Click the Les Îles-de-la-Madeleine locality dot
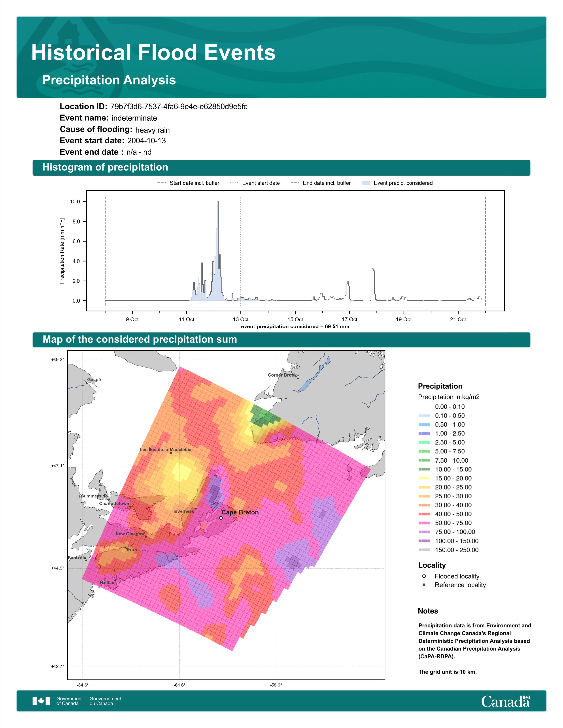This screenshot has width=563, height=728. click(x=171, y=453)
